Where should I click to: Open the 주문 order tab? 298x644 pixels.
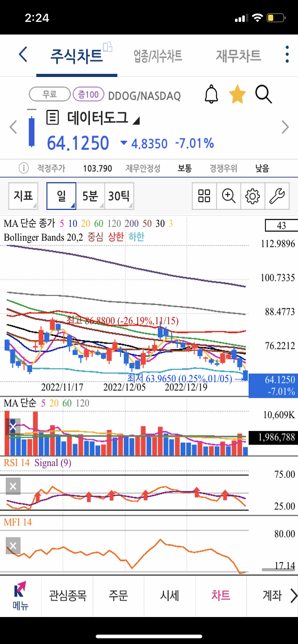(x=118, y=596)
